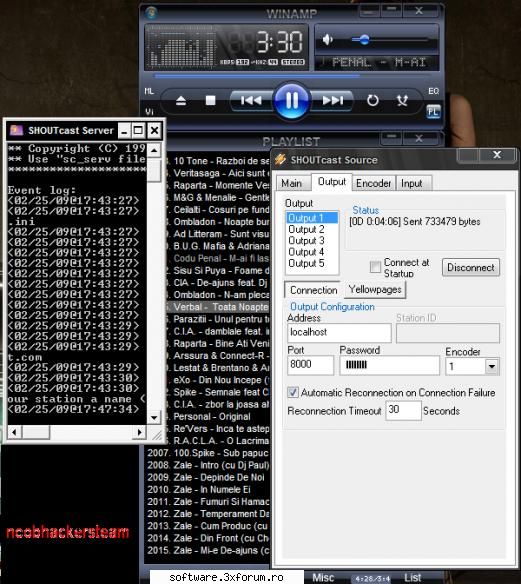The width and height of the screenshot is (521, 584).
Task: Open the Encoder dropdown
Action: (492, 366)
